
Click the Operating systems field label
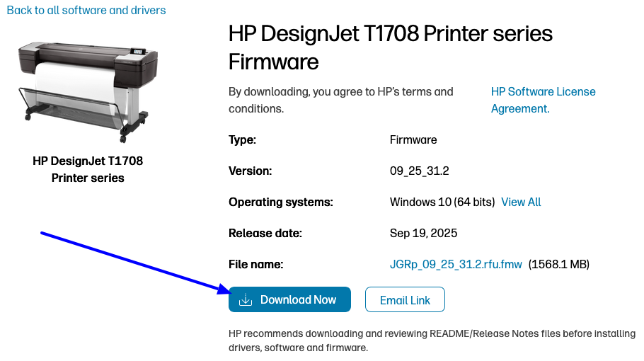pos(280,202)
